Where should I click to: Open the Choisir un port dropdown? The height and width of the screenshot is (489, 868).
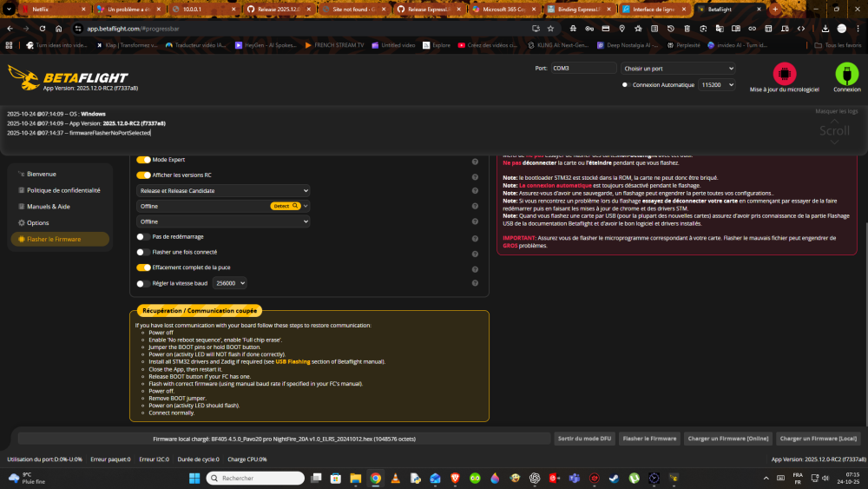(x=678, y=68)
